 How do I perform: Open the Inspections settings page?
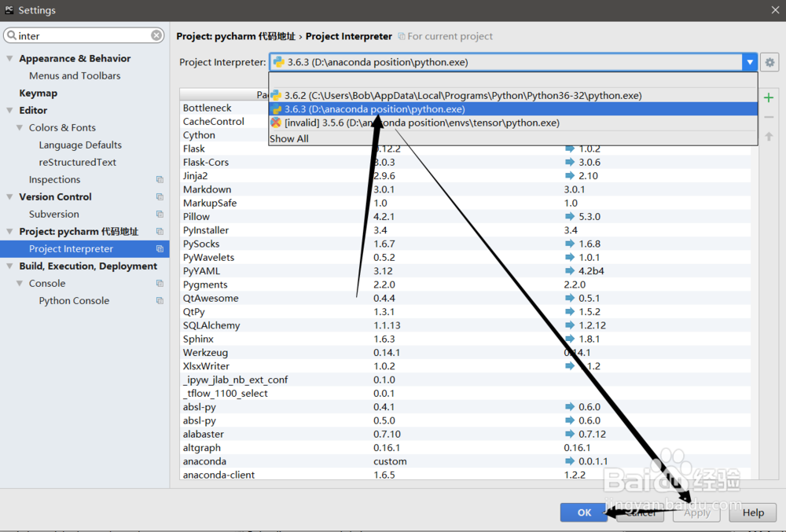pos(54,179)
